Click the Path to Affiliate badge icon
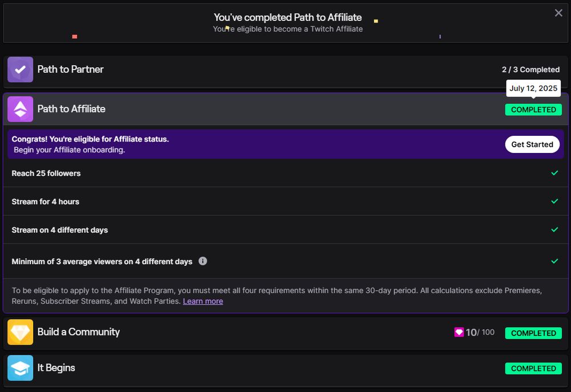This screenshot has width=571, height=392. coord(21,109)
